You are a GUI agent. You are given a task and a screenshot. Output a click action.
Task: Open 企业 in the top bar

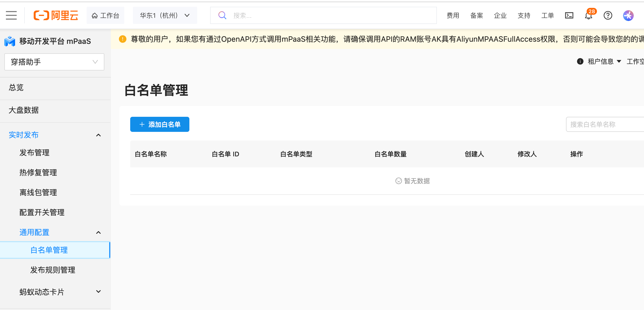pyautogui.click(x=500, y=15)
